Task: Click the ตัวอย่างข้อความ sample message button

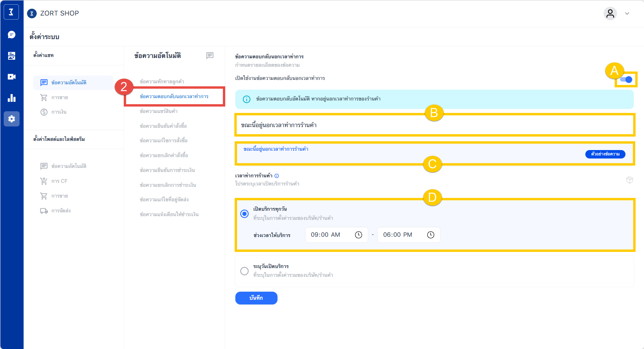Action: click(605, 154)
